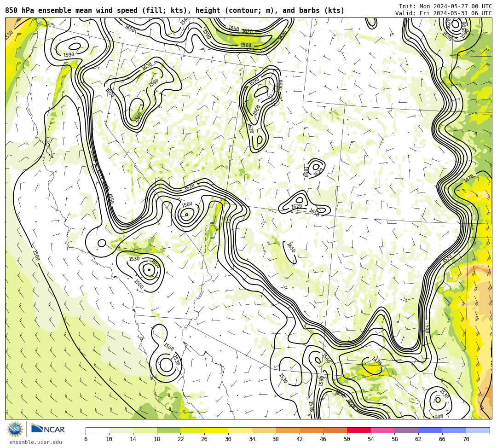Click the NCAR logo
Viewport: 497px width, 448px height.
click(x=48, y=429)
